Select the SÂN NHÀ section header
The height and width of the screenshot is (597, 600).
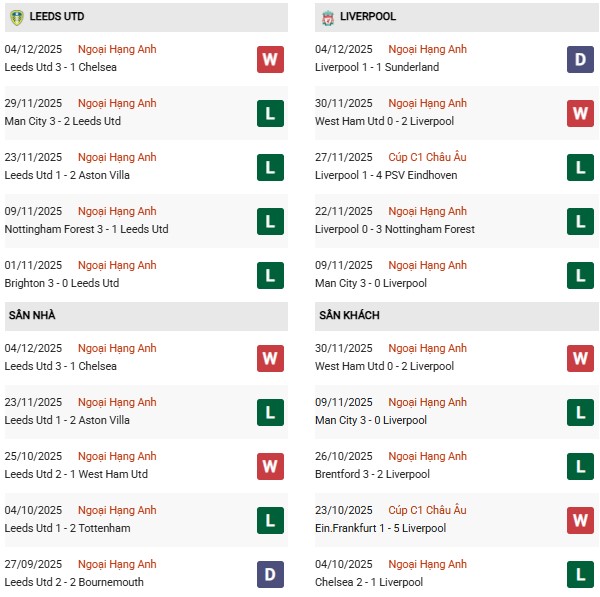click(x=32, y=316)
